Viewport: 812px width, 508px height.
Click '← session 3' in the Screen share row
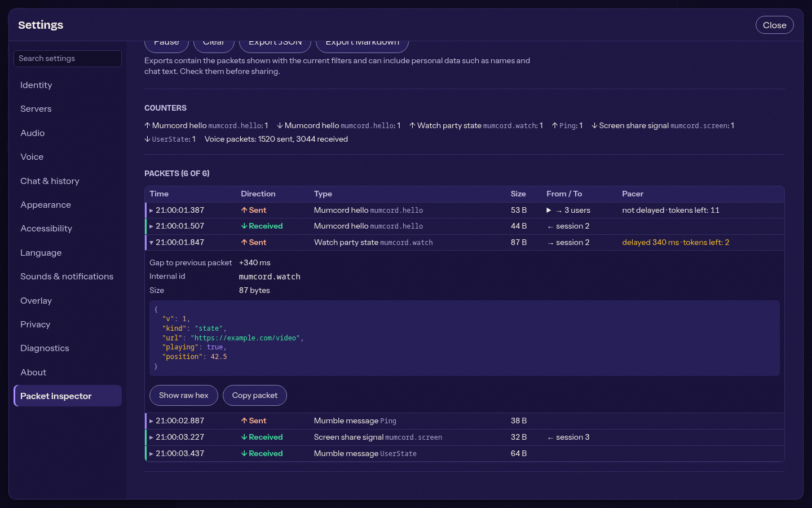point(568,437)
